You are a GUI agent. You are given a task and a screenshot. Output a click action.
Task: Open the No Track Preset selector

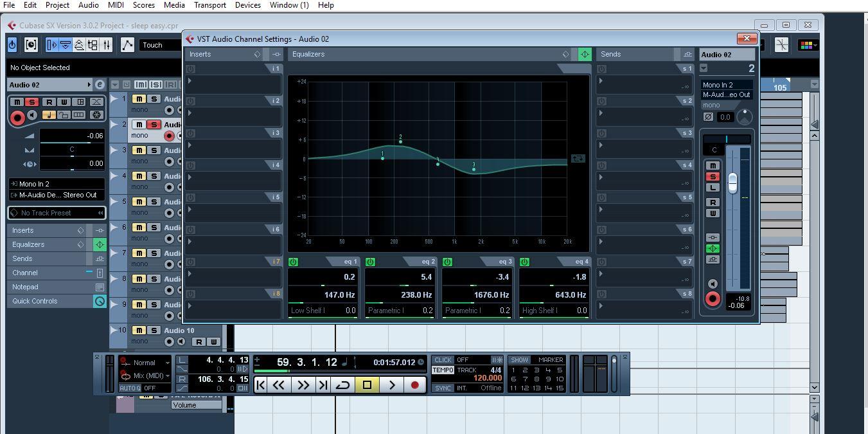[57, 213]
